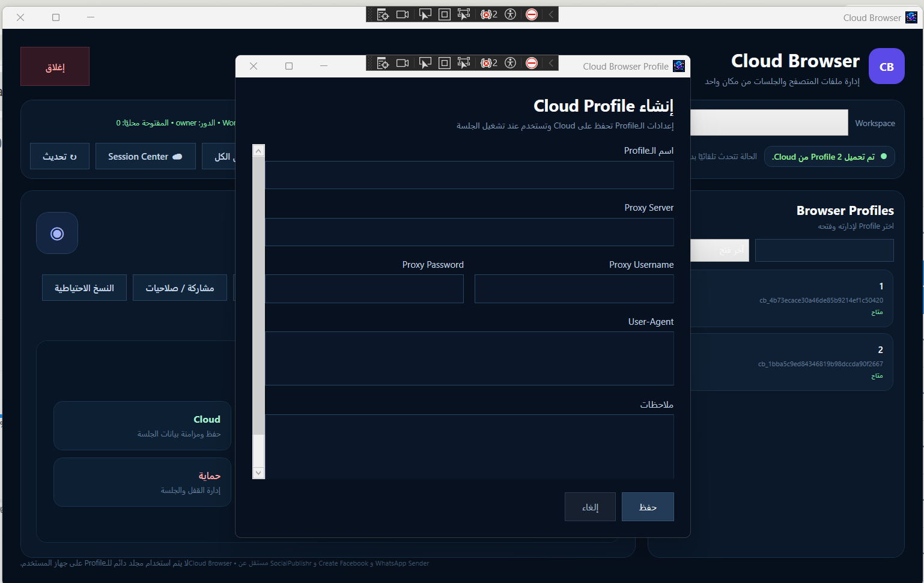
Task: Click the Cloud Browser app icon in title bar
Action: pos(911,17)
